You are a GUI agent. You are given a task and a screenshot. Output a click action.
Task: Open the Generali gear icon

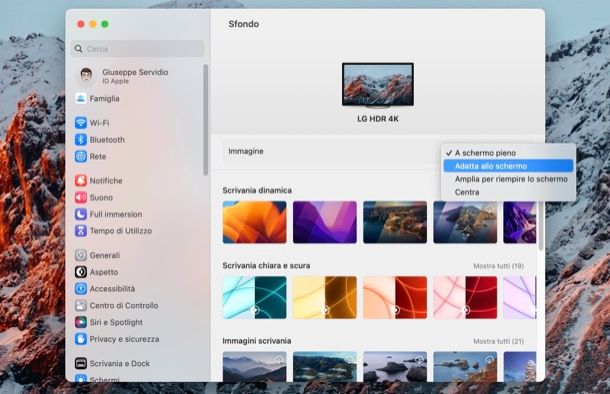click(81, 255)
